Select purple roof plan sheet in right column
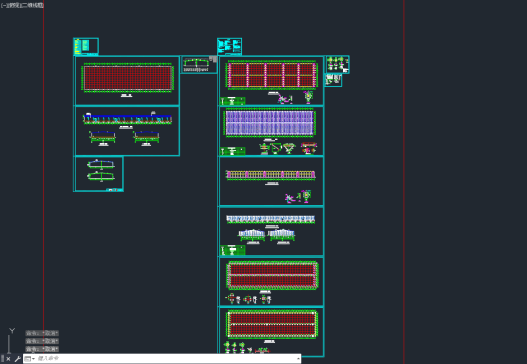Viewport: 527px width, 364px height. (x=272, y=131)
